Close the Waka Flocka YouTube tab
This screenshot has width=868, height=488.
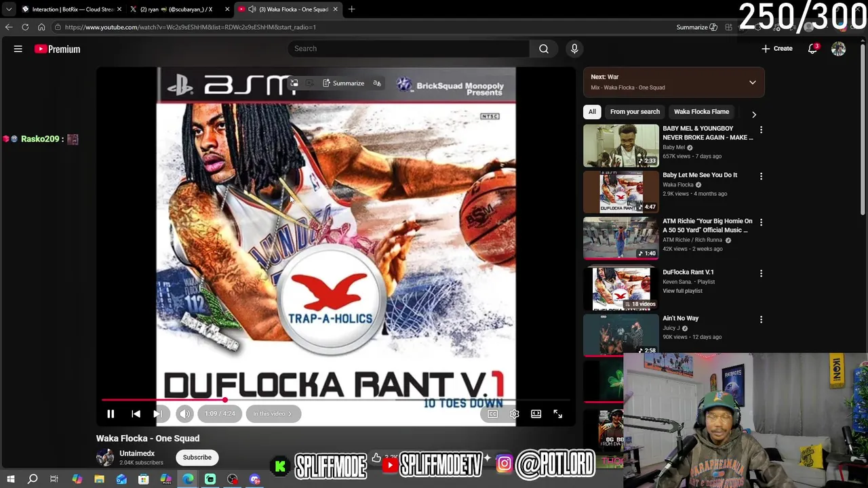tap(335, 9)
